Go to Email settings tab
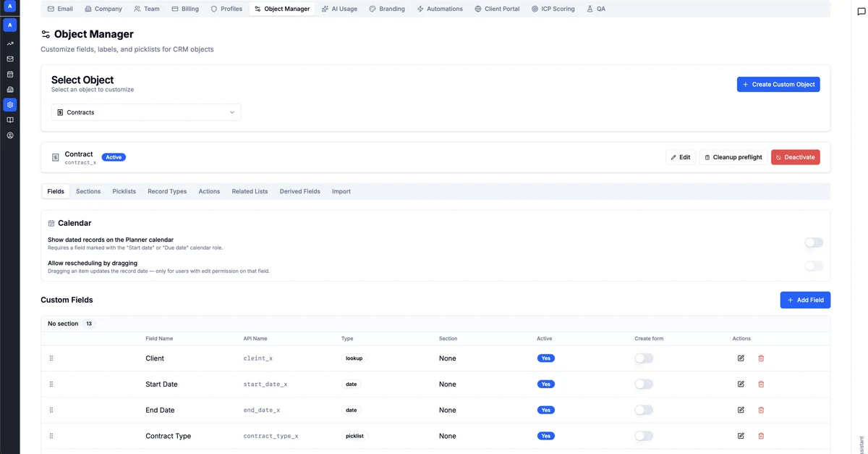868x454 pixels. (60, 9)
